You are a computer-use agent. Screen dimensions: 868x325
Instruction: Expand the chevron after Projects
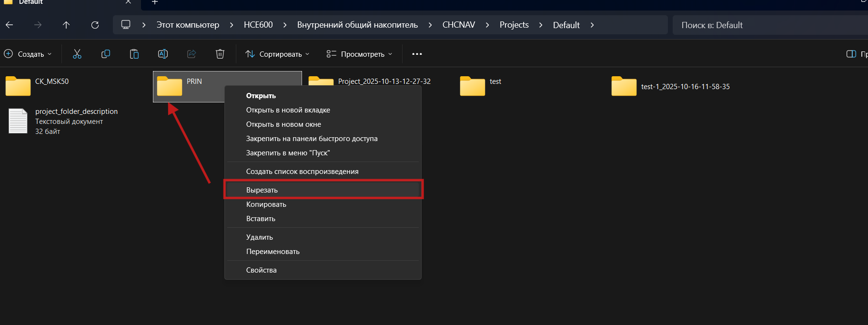point(541,25)
